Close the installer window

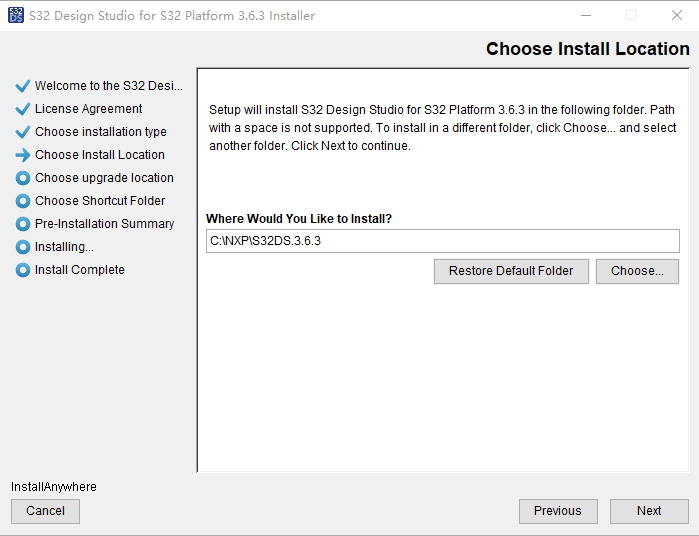(x=677, y=15)
